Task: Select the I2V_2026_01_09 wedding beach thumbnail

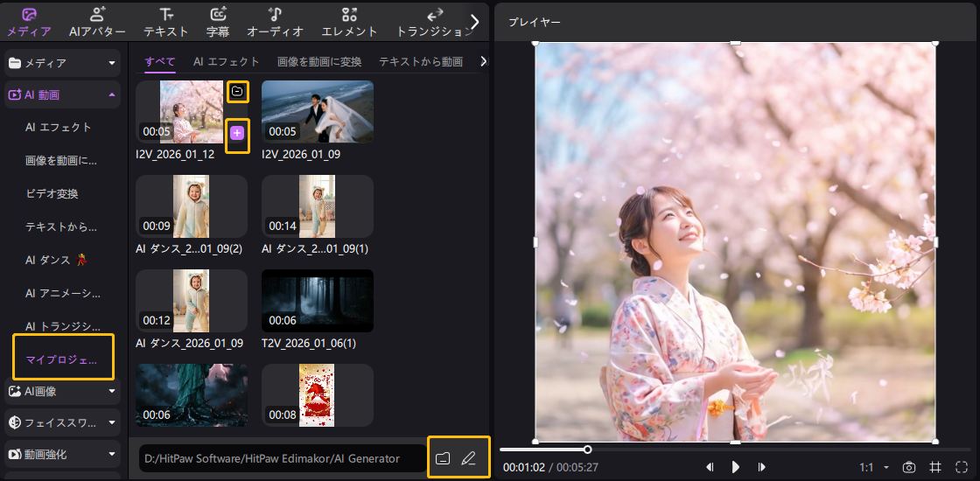Action: pyautogui.click(x=318, y=112)
